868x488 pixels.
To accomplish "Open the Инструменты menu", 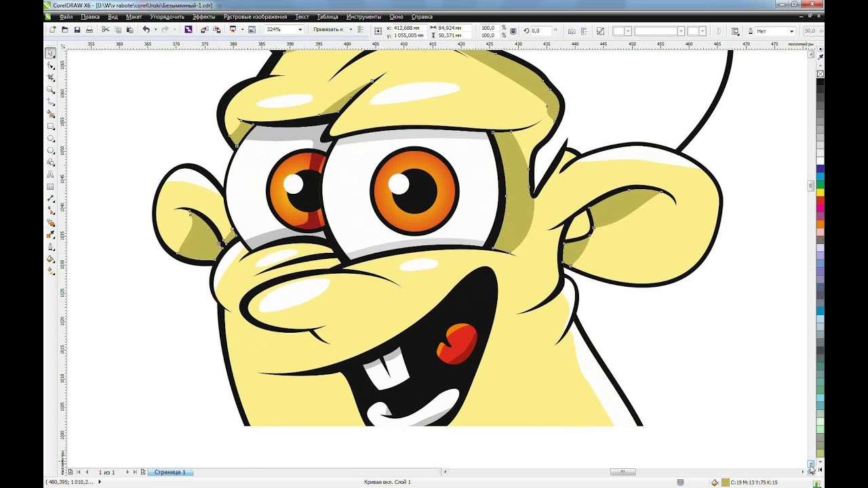I will click(x=363, y=16).
